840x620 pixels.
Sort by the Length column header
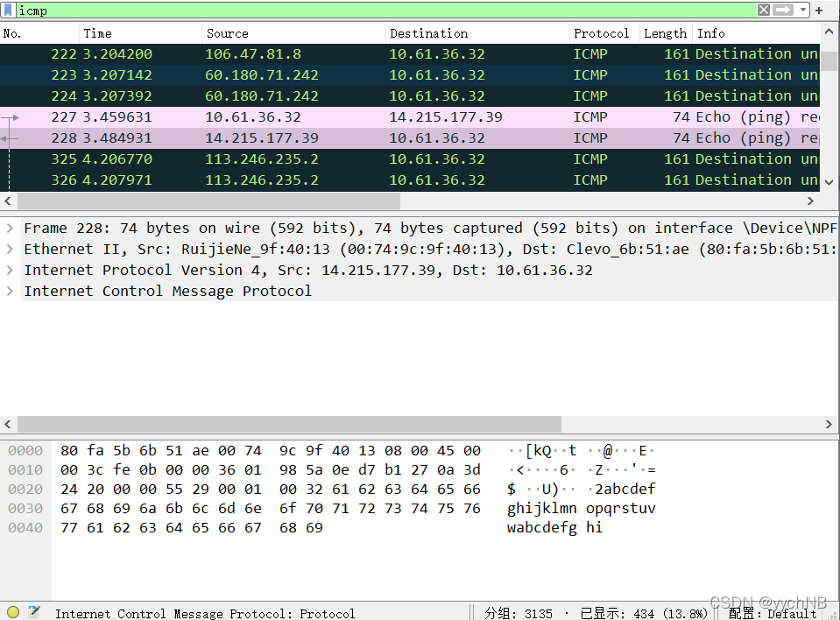(x=666, y=33)
